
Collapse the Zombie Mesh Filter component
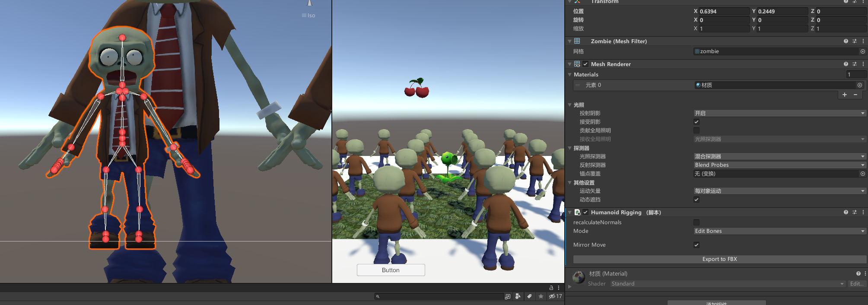[570, 41]
